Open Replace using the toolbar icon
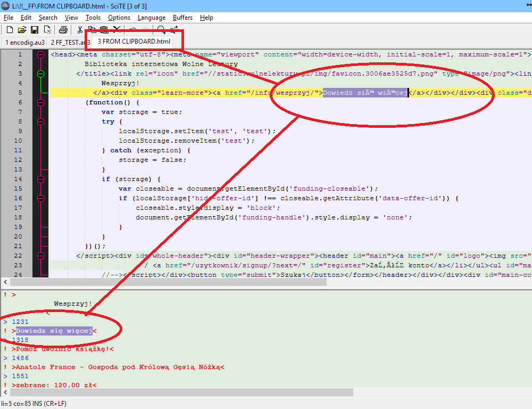Viewport: 532px width, 409px height. 174,30
